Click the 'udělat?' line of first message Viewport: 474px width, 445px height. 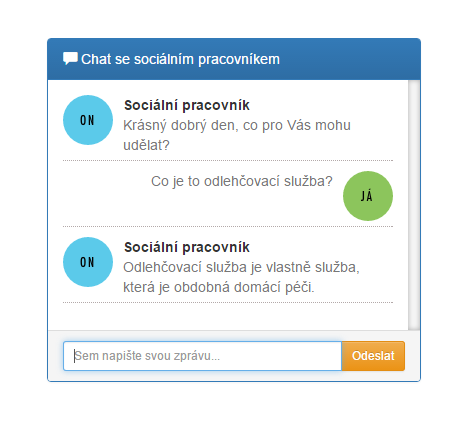146,145
